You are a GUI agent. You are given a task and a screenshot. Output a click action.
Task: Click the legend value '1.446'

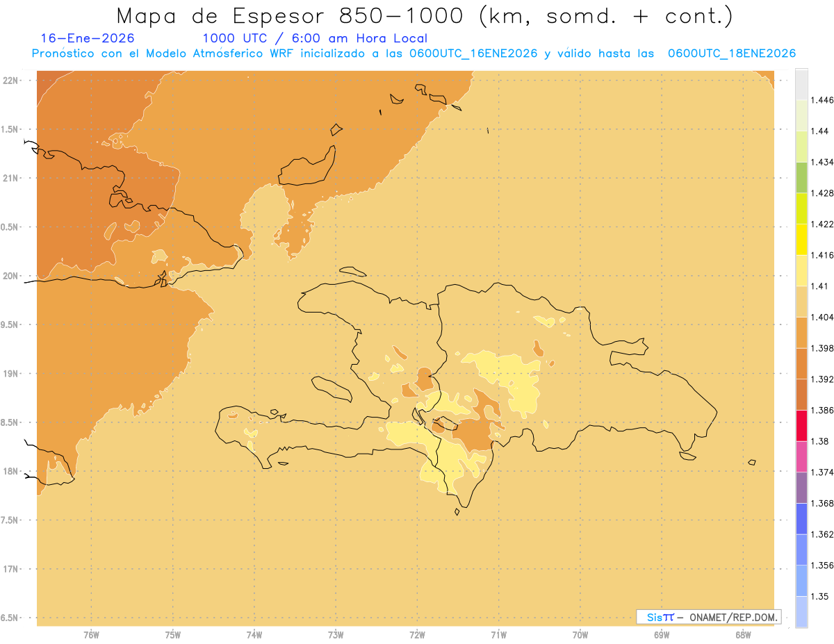click(823, 100)
